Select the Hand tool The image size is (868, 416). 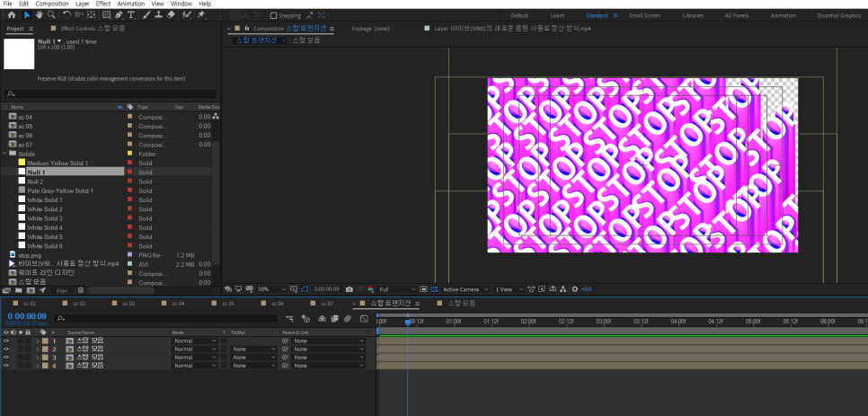(40, 15)
